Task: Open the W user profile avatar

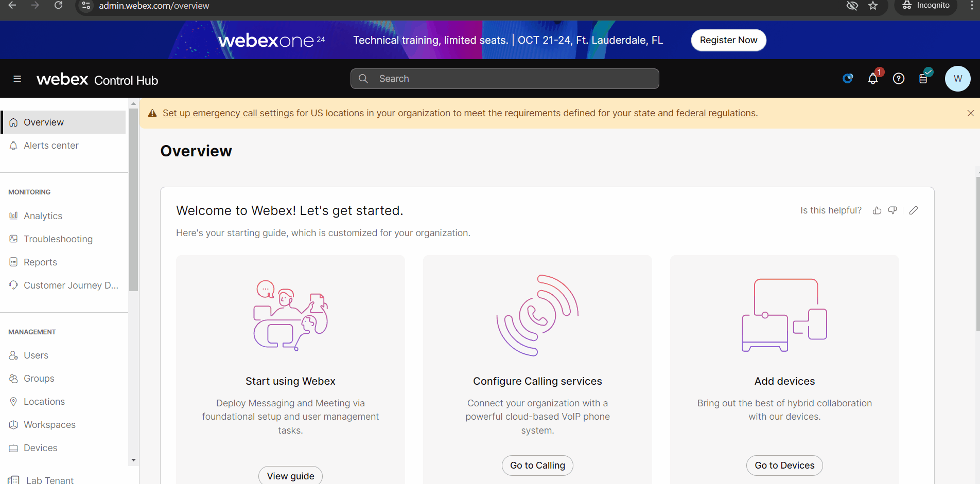Action: (x=957, y=79)
